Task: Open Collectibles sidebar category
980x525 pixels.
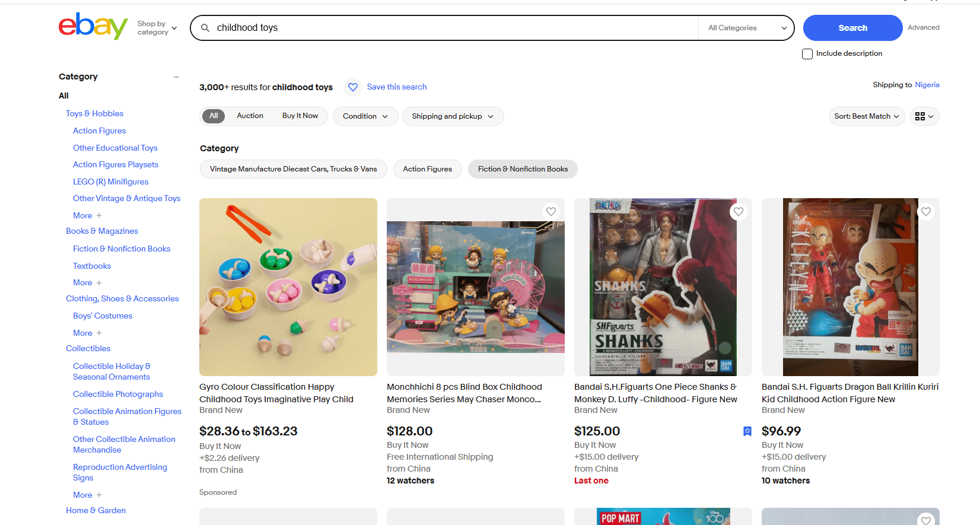Action: pos(88,348)
